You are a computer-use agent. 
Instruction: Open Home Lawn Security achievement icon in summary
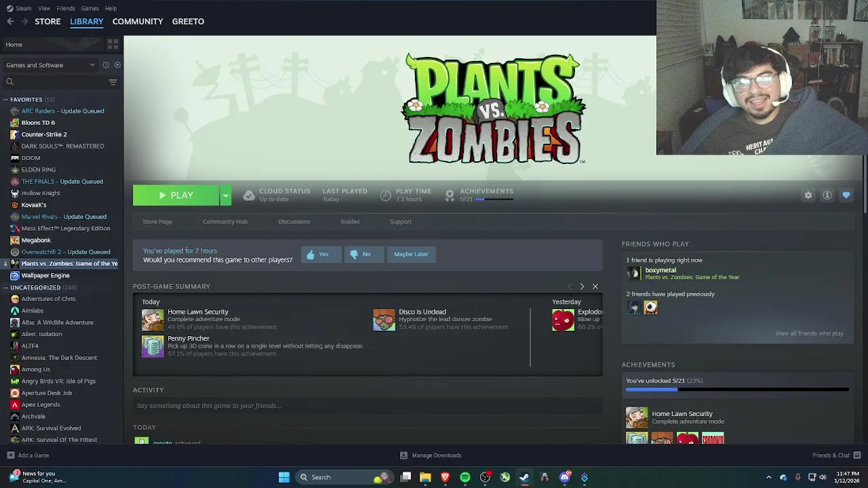[x=153, y=320]
